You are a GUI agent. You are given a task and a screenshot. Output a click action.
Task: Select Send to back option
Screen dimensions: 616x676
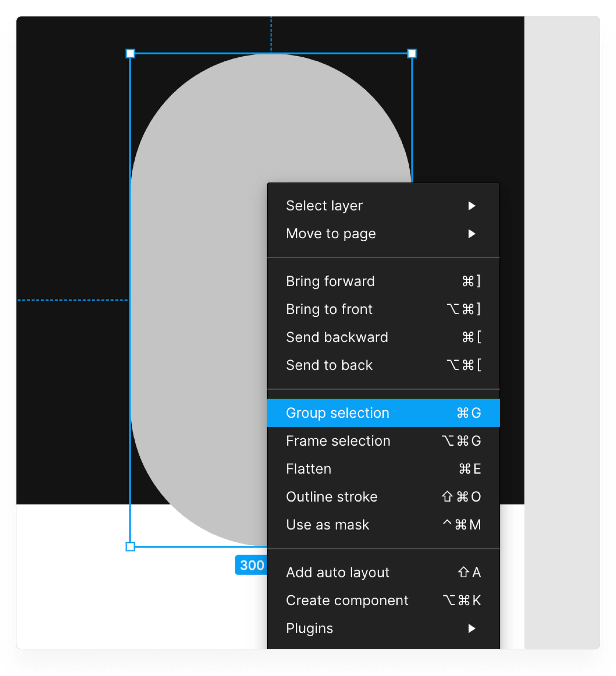coord(383,365)
